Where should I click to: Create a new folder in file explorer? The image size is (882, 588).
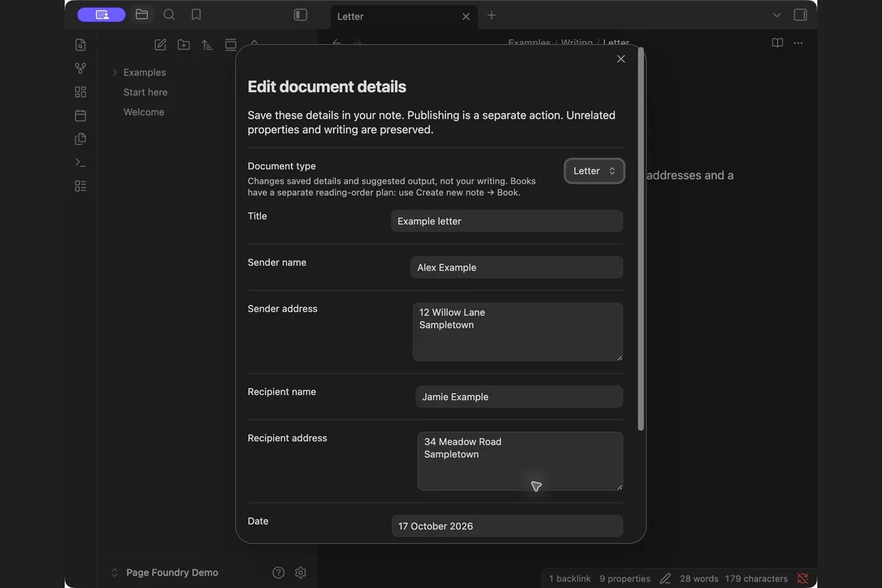tap(184, 45)
